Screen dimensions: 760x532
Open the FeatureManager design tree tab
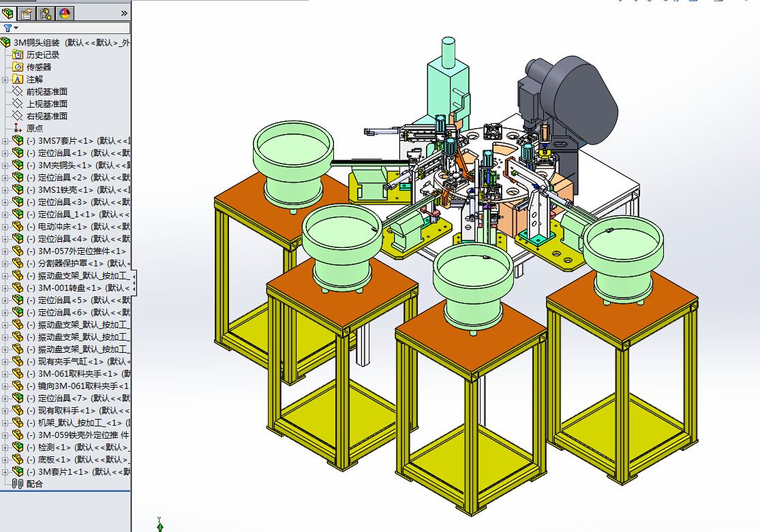(x=8, y=13)
